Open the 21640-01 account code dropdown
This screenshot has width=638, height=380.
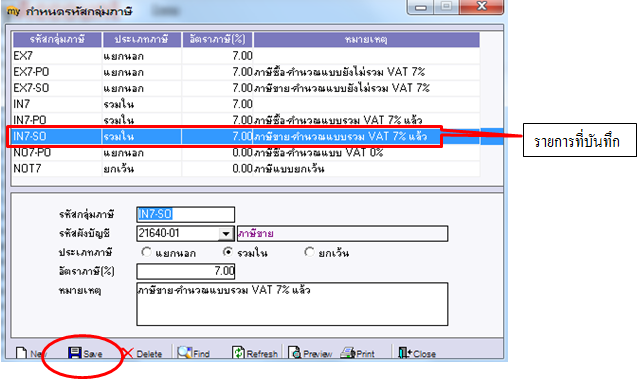click(225, 234)
